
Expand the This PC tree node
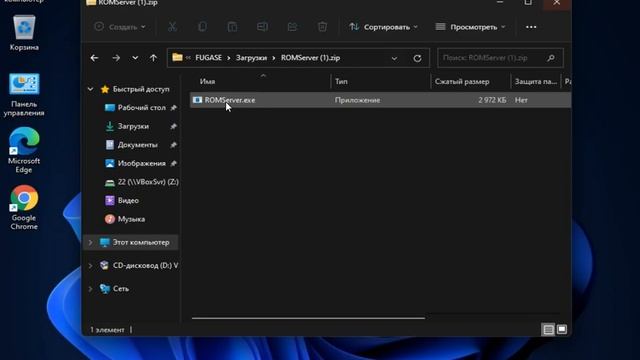90,242
